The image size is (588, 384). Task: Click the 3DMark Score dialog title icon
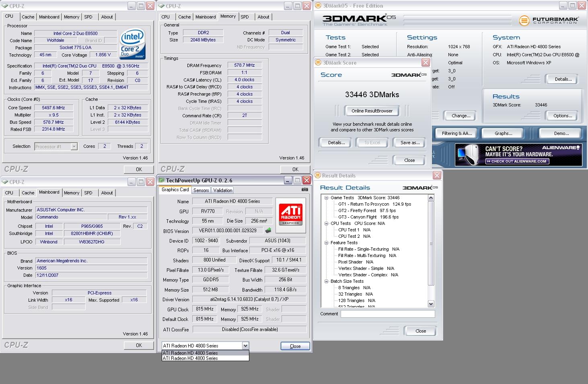318,63
